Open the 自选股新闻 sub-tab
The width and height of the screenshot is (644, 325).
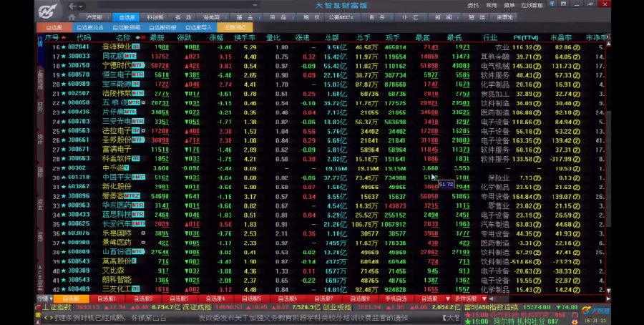click(126, 27)
